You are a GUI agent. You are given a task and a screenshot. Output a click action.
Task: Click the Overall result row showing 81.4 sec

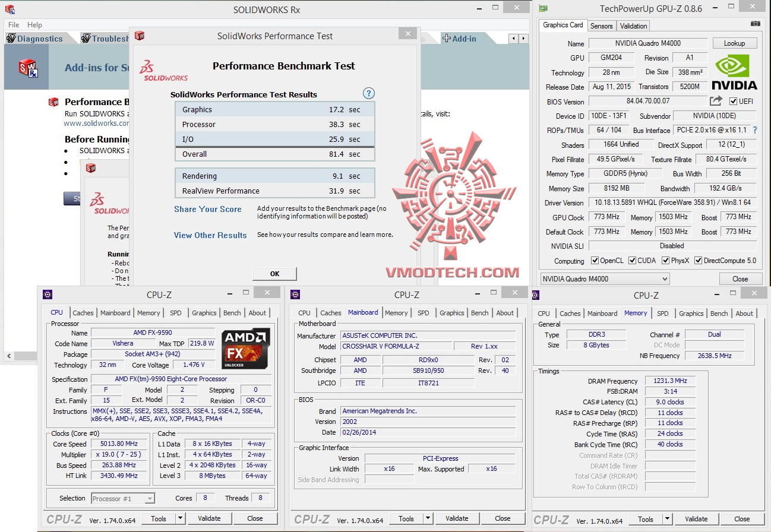pyautogui.click(x=275, y=154)
